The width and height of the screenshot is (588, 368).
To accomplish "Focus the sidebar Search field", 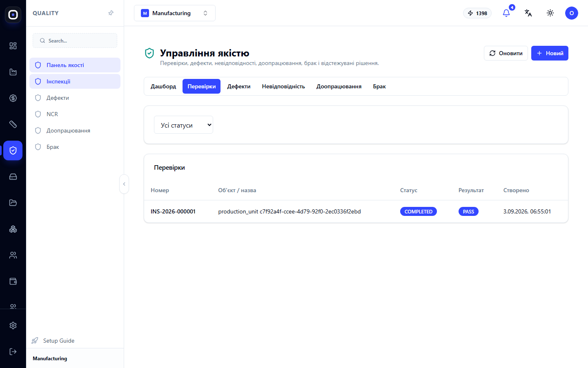I will point(75,40).
